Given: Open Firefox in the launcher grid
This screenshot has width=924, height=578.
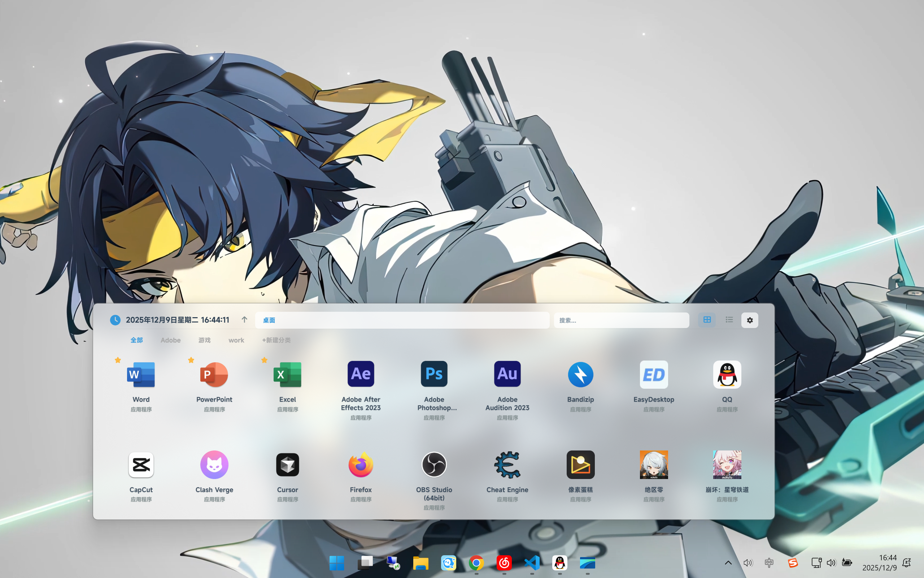Looking at the screenshot, I should tap(361, 465).
